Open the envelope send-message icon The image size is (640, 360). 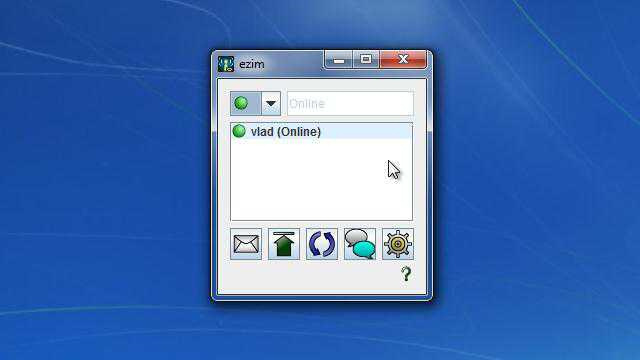click(246, 244)
